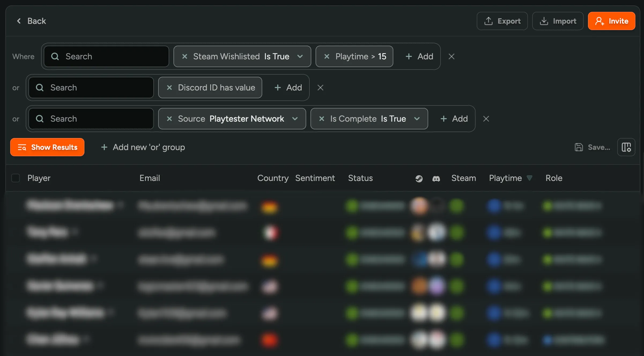Click the Search field in the second filter row

tap(91, 88)
